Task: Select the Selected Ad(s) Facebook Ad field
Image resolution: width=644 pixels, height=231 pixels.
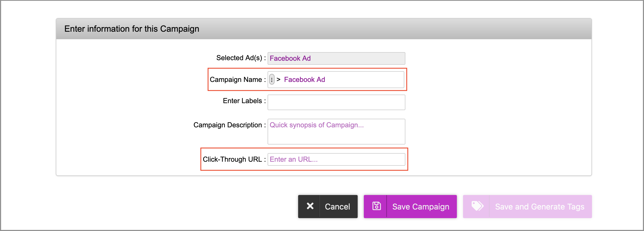Action: pyautogui.click(x=336, y=58)
